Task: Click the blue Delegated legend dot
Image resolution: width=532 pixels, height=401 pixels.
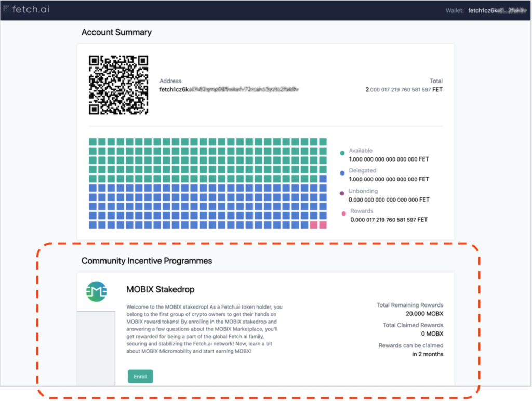Action: pyautogui.click(x=342, y=173)
